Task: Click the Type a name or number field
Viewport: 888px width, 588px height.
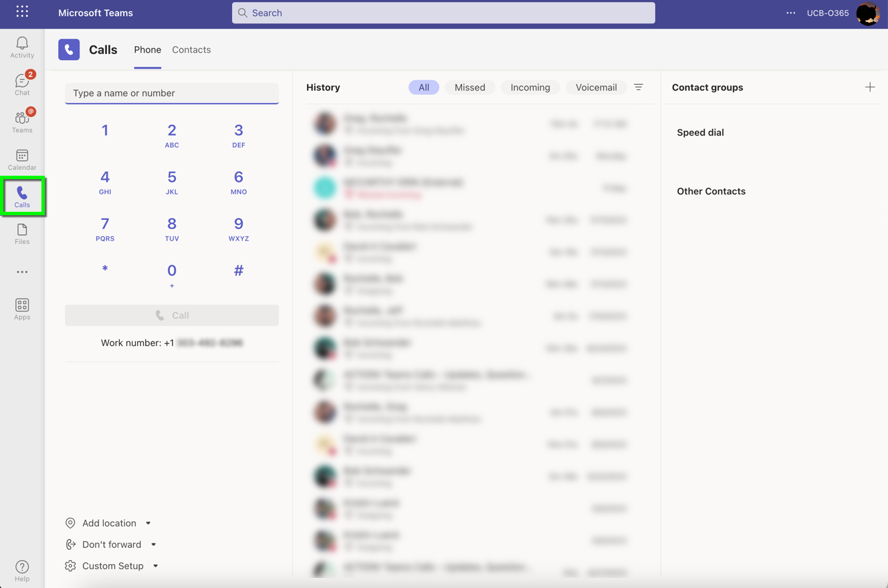Action: 172,94
